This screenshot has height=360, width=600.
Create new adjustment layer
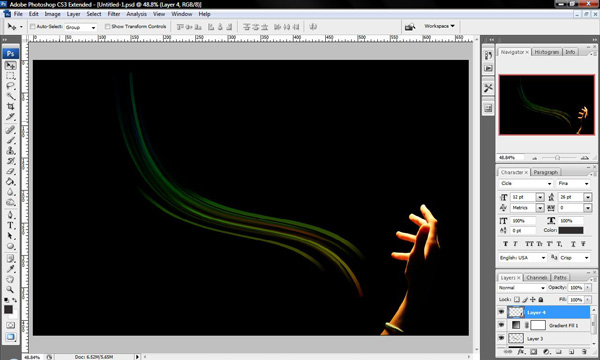click(x=546, y=351)
